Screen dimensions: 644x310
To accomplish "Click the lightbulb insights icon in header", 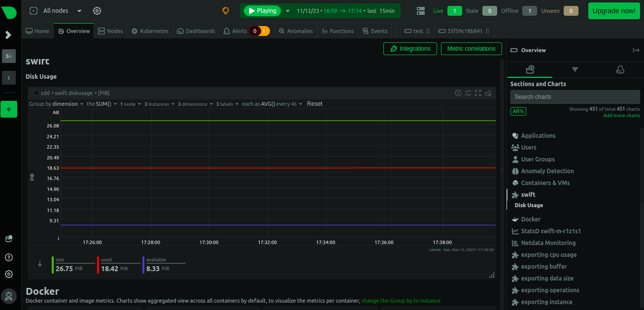I will 226,10.
